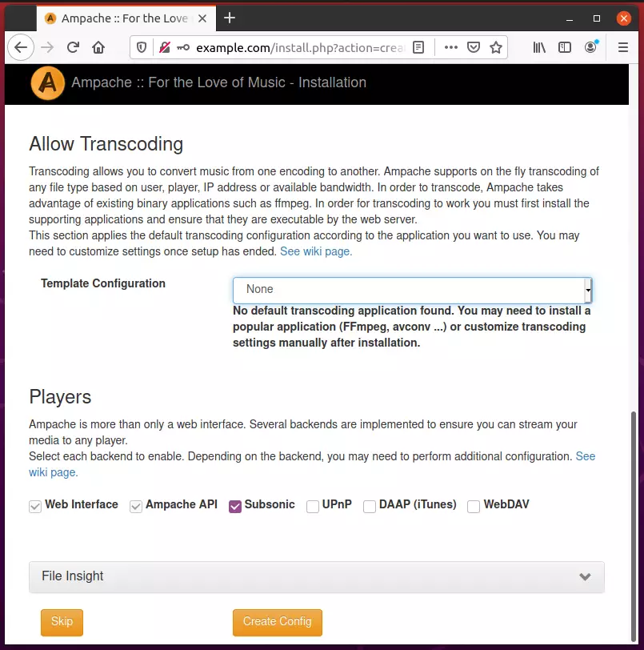644x650 pixels.
Task: Open Template Configuration dropdown
Action: tap(412, 290)
